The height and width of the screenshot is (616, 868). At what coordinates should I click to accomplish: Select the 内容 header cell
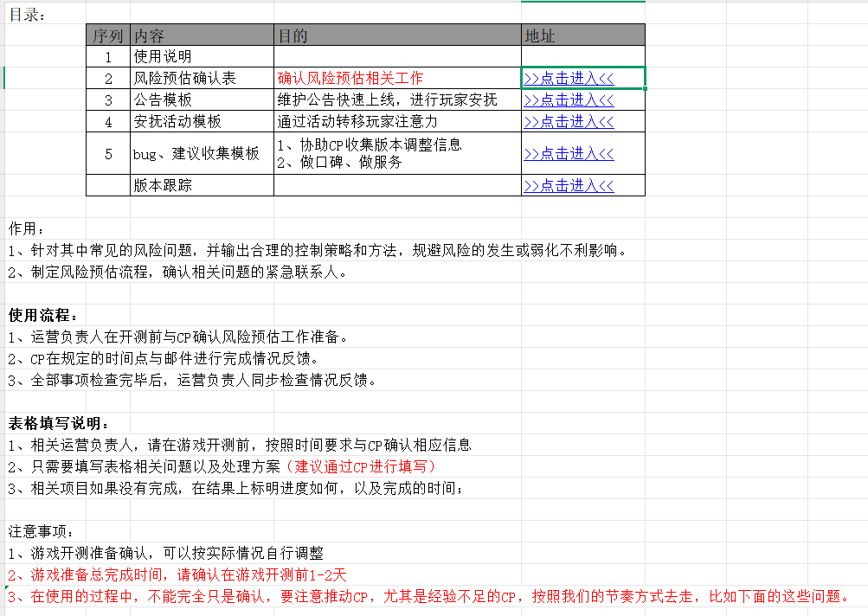click(202, 35)
